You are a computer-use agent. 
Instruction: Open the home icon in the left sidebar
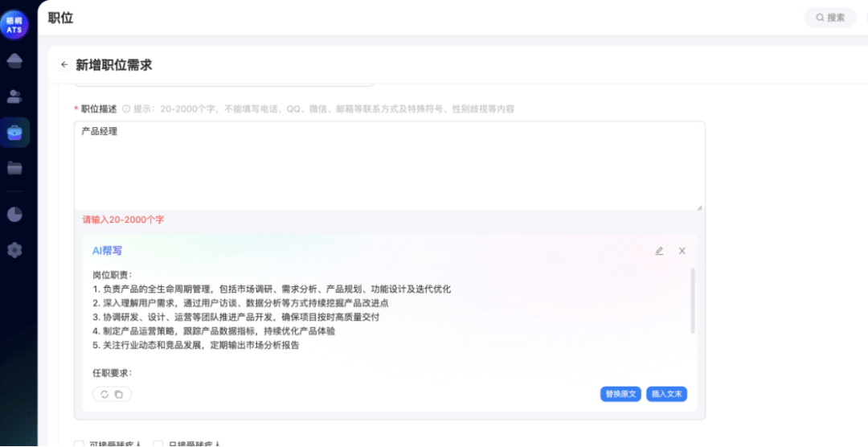(14, 60)
